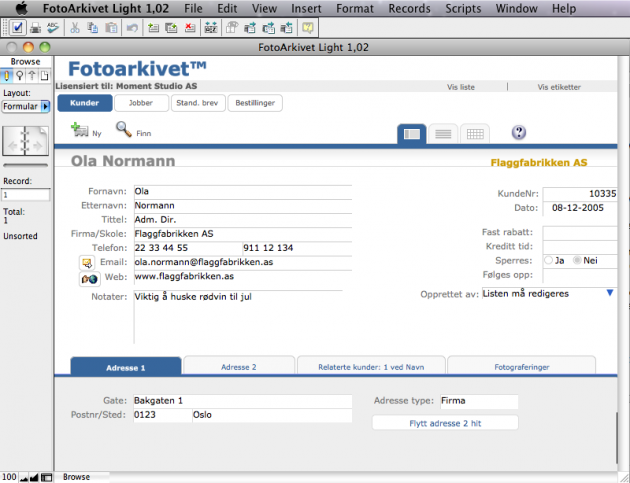Screen dimensions: 630x483
Task: Open the Fotograferinger tab
Action: tap(522, 366)
